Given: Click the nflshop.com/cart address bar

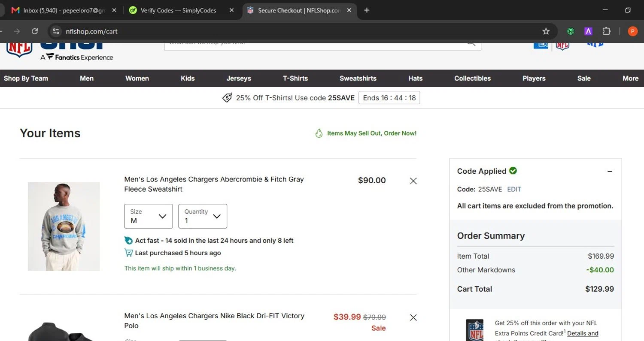Looking at the screenshot, I should [301, 31].
